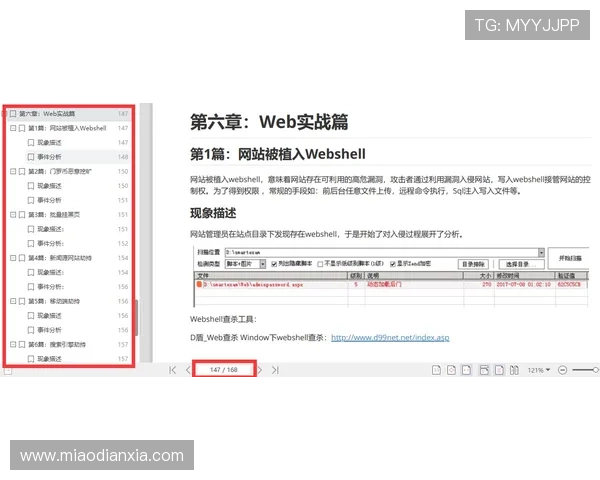The width and height of the screenshot is (600, 480).
Task: Toggle the 列出隐藏脚本 checkbox
Action: (x=274, y=264)
